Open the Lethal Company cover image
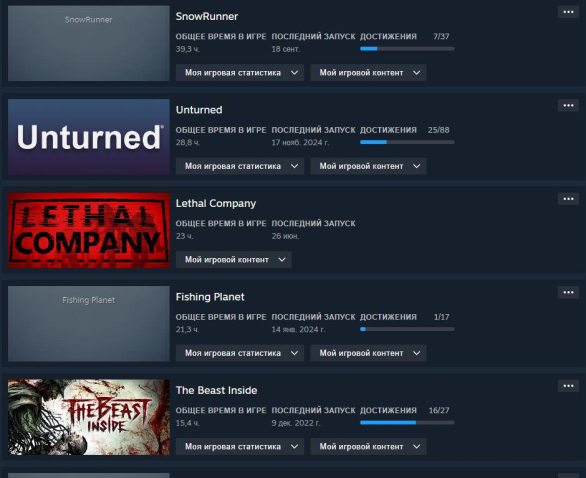This screenshot has height=478, width=586. point(89,230)
